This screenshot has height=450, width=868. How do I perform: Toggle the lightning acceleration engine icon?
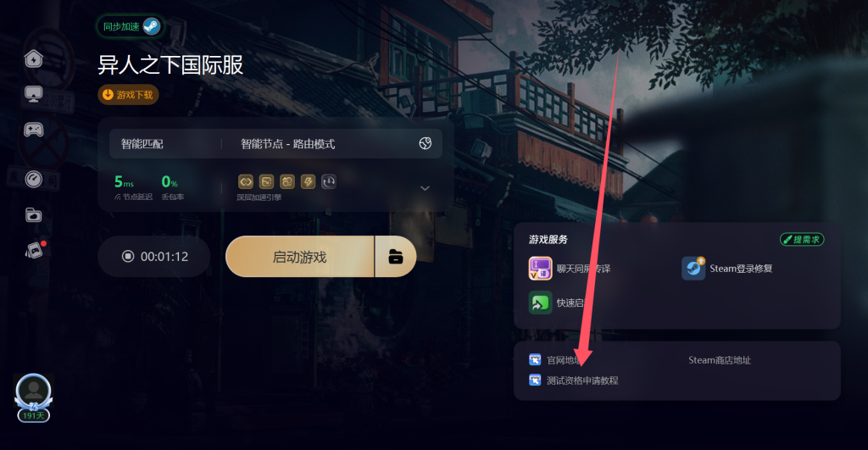[x=308, y=181]
